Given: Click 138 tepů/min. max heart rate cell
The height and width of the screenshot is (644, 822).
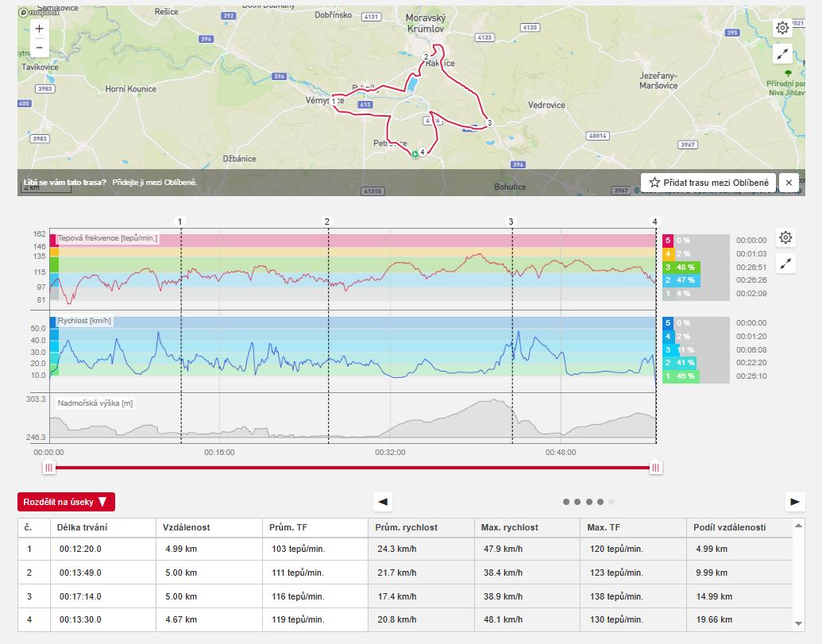Looking at the screenshot, I should pos(633,596).
